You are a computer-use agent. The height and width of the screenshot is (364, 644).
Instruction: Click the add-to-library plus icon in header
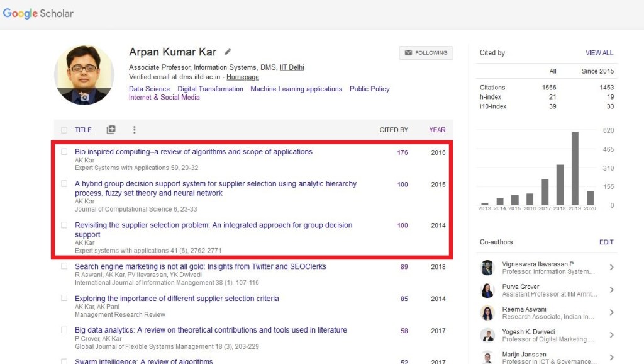[x=111, y=130]
